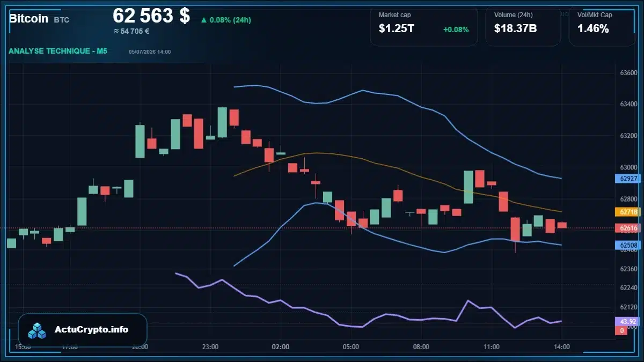Click the +0.08% market cap change
Image resolution: width=644 pixels, height=362 pixels.
click(456, 29)
